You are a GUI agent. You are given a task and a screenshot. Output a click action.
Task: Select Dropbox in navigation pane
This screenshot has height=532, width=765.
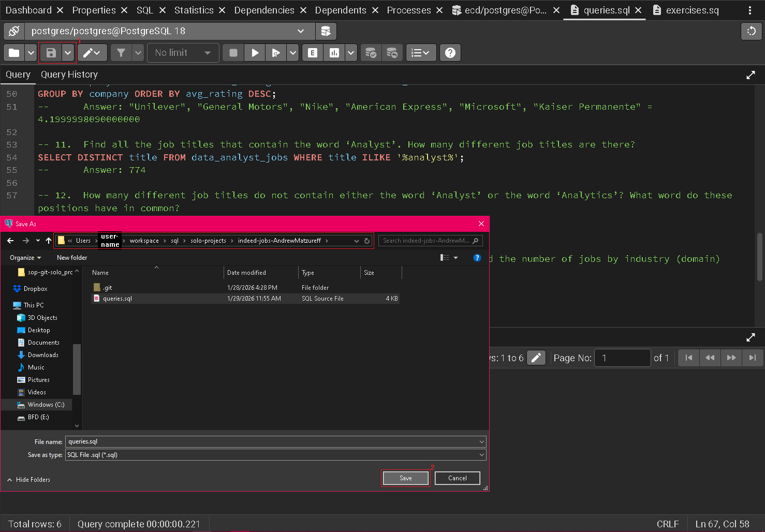[x=35, y=289]
